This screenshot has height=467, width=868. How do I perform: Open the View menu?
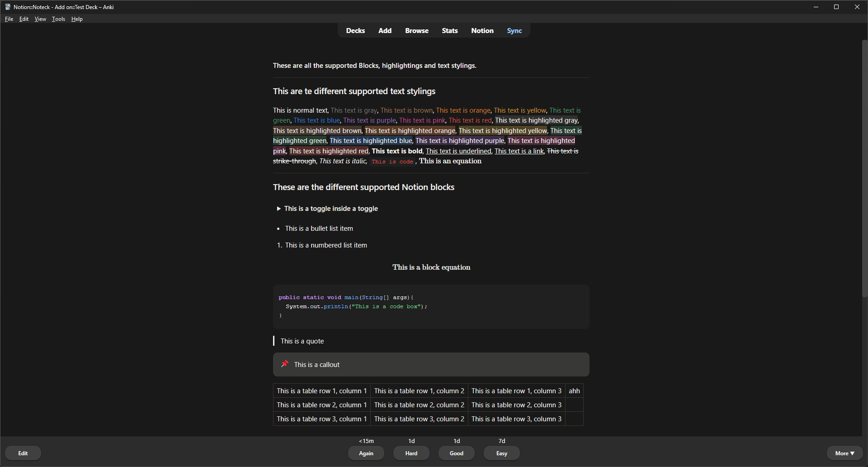(40, 19)
